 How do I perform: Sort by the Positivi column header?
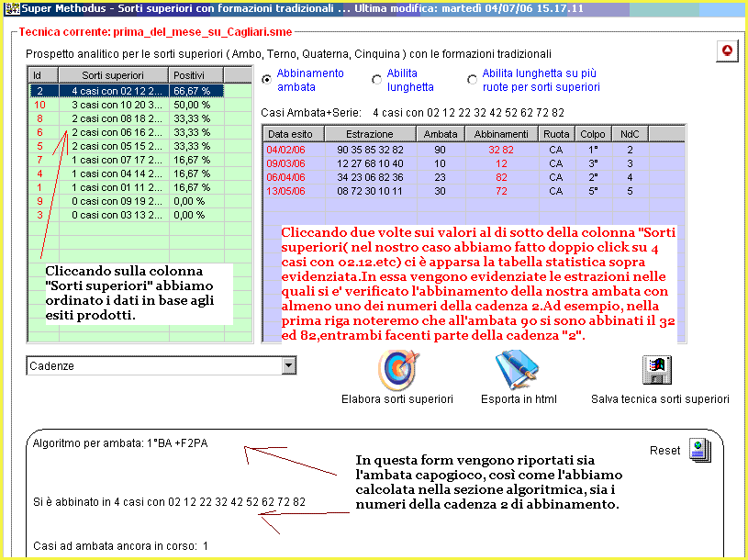click(x=196, y=75)
